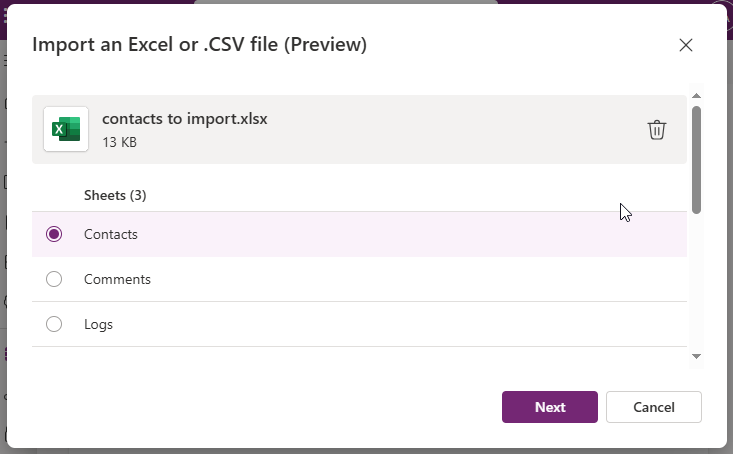Click the vertical scrollbar thumb
The height and width of the screenshot is (454, 733).
[696, 160]
